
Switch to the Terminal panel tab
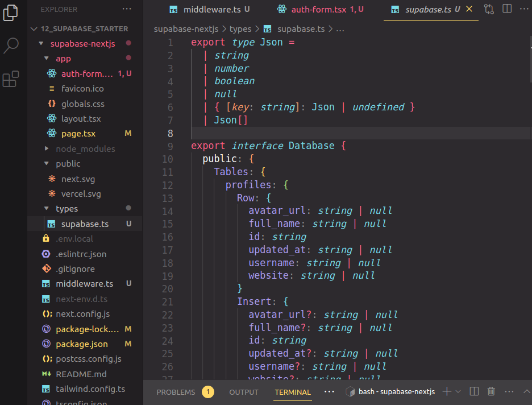[293, 392]
